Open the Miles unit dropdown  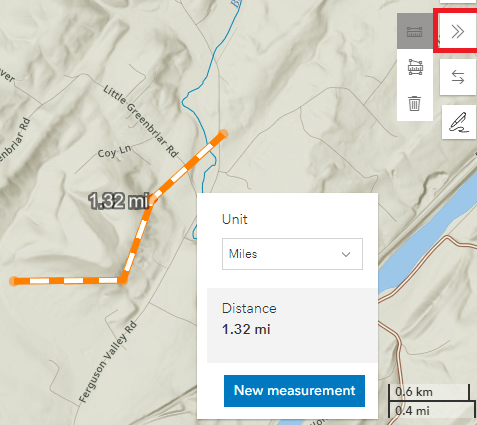click(292, 254)
